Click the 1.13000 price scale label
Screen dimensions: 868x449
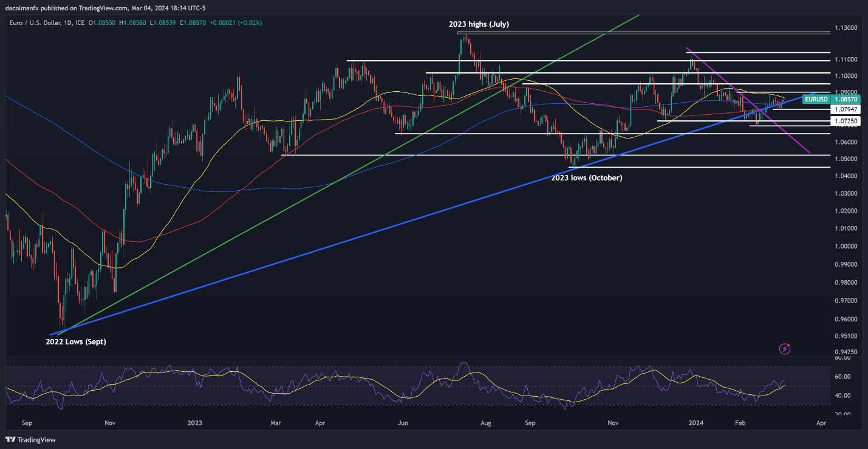coord(848,28)
